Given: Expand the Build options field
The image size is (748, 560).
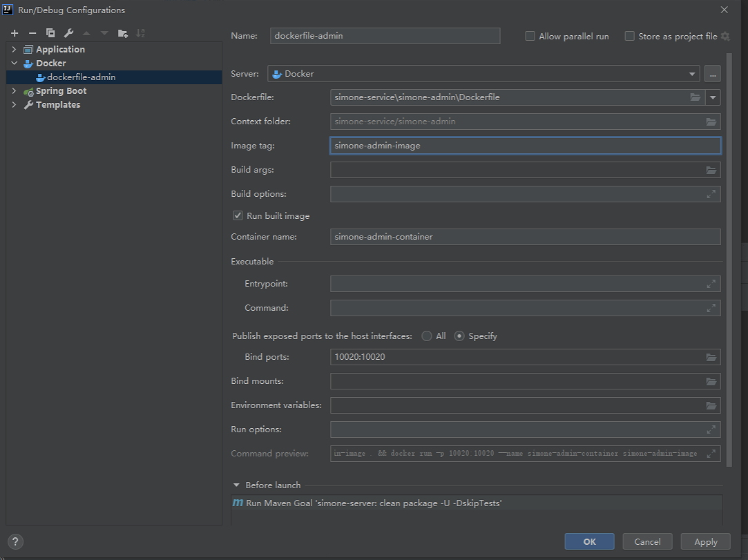Looking at the screenshot, I should [x=711, y=194].
